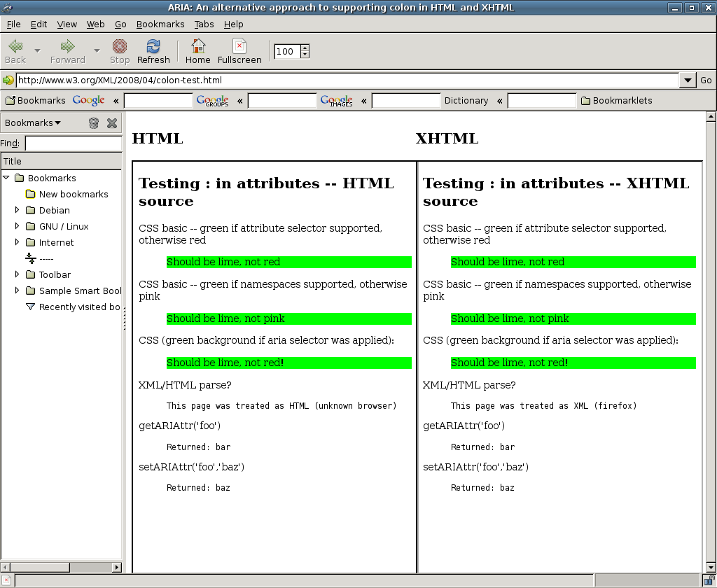717x588 pixels.
Task: Click the Google toolbar chevron separator
Action: (116, 101)
